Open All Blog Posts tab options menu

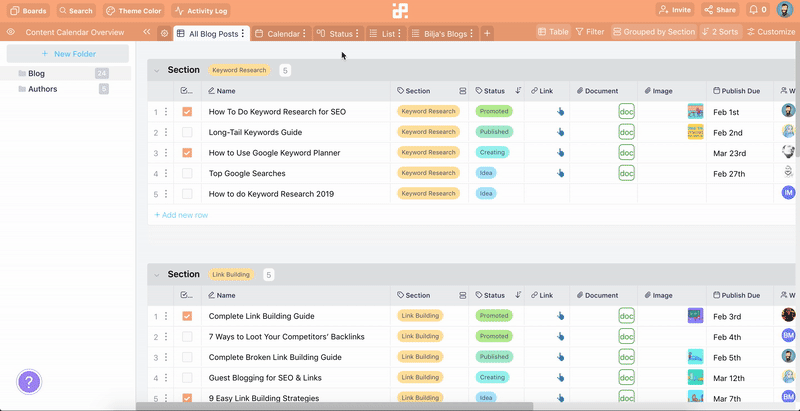click(243, 34)
